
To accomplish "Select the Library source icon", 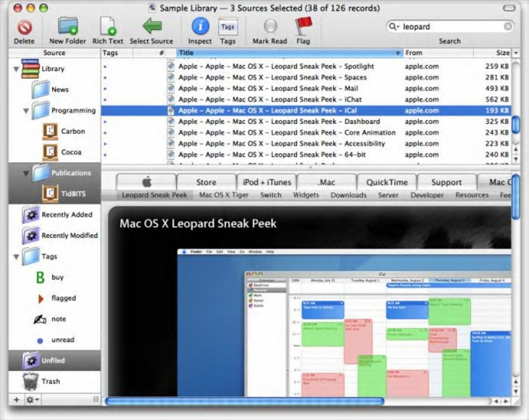I will coord(30,68).
